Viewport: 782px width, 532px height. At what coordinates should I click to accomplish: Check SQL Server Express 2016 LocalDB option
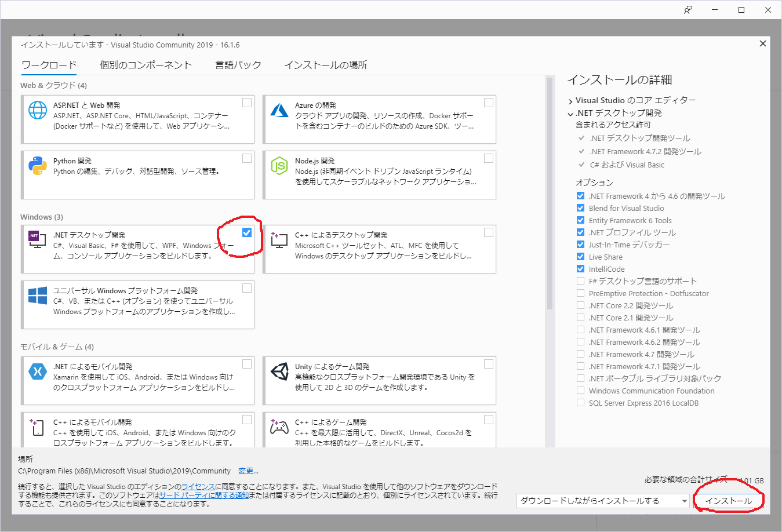(580, 403)
